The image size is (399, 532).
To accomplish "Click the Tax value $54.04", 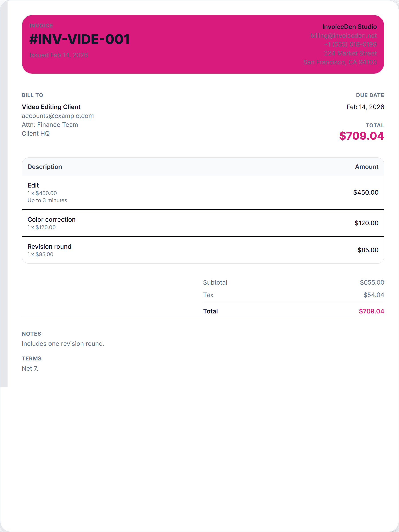I will click(x=374, y=295).
